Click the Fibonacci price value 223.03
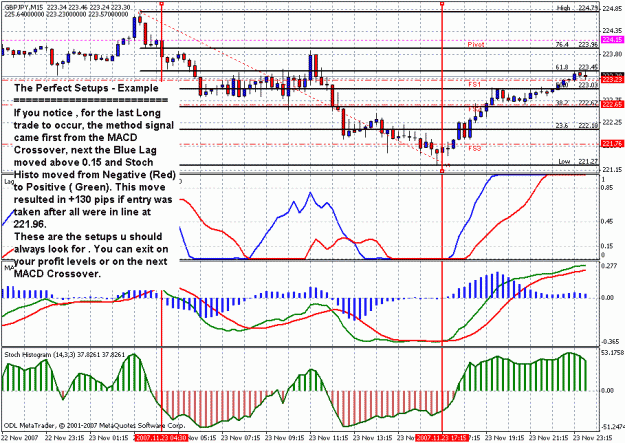The image size is (625, 443). click(588, 85)
